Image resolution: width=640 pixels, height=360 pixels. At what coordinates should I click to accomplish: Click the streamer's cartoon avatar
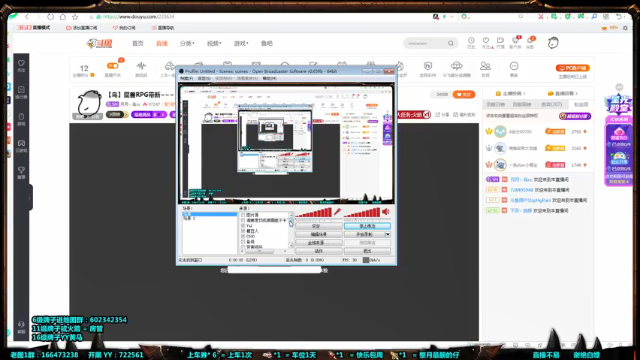pyautogui.click(x=89, y=103)
